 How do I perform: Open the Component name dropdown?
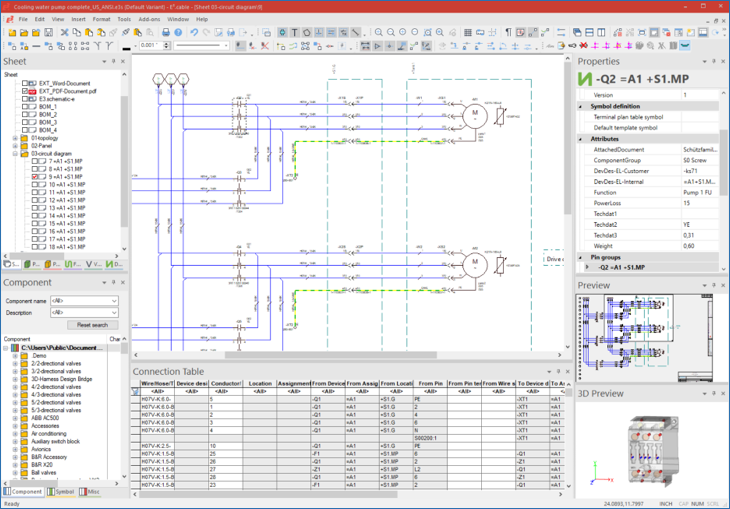[x=114, y=300]
